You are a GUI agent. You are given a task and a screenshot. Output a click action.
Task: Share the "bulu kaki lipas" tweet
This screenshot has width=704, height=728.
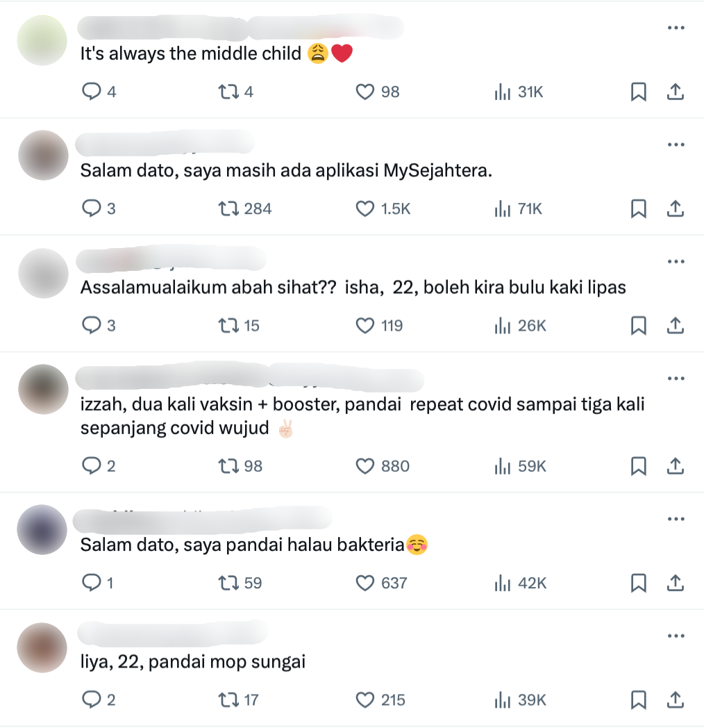[x=676, y=326]
